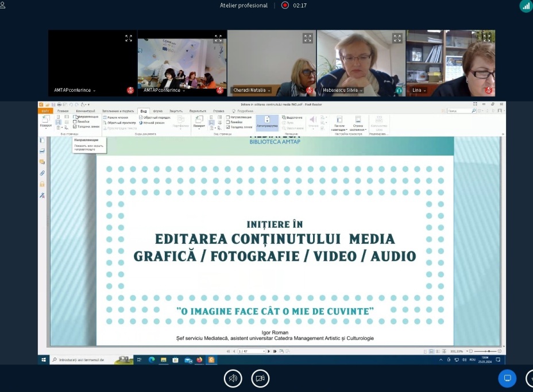Open the layers panel icon in left sidebar
This screenshot has height=392, width=533.
coord(42,151)
